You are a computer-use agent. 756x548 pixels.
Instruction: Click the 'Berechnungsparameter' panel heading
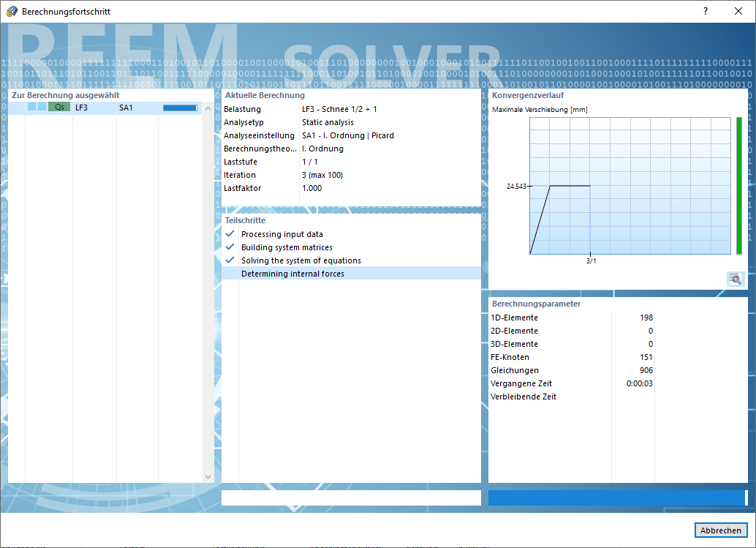[536, 304]
